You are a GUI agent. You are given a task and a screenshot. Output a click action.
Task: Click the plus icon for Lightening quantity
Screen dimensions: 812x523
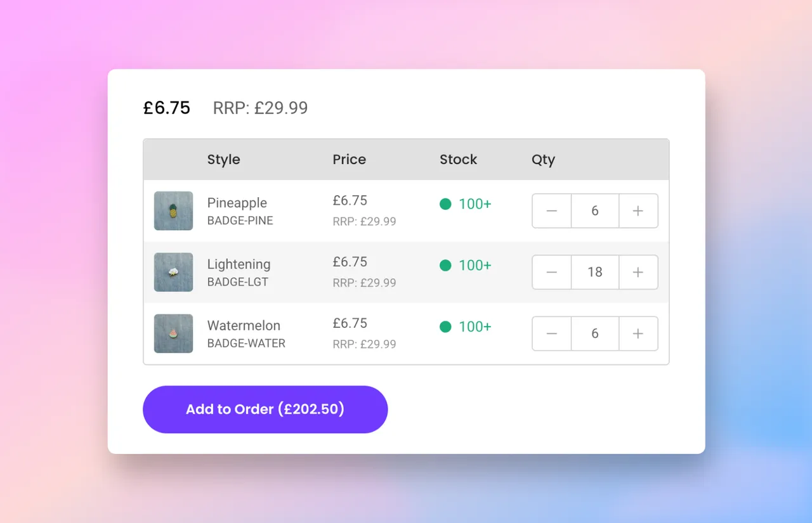click(638, 272)
